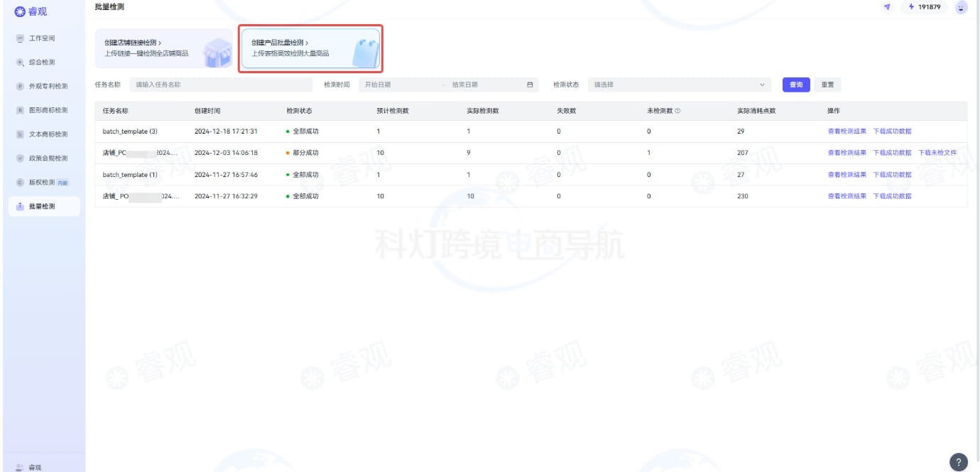Open the 开始日期 date picker
This screenshot has width=980, height=472.
[x=398, y=85]
